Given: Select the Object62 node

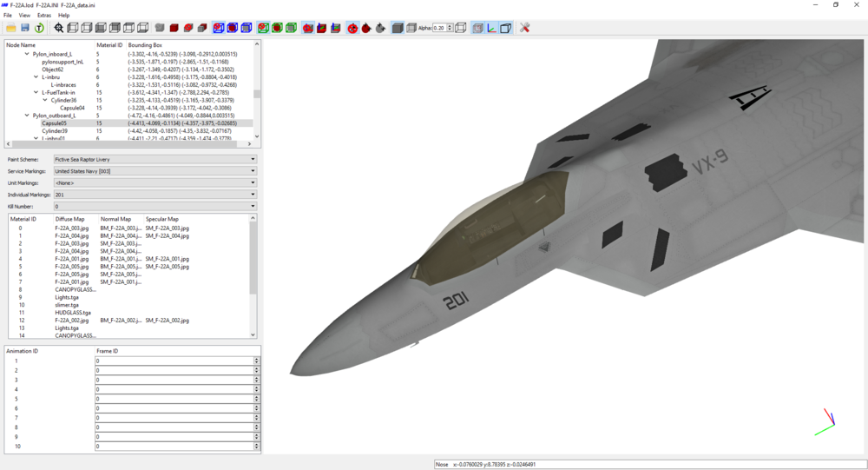Looking at the screenshot, I should [x=53, y=70].
